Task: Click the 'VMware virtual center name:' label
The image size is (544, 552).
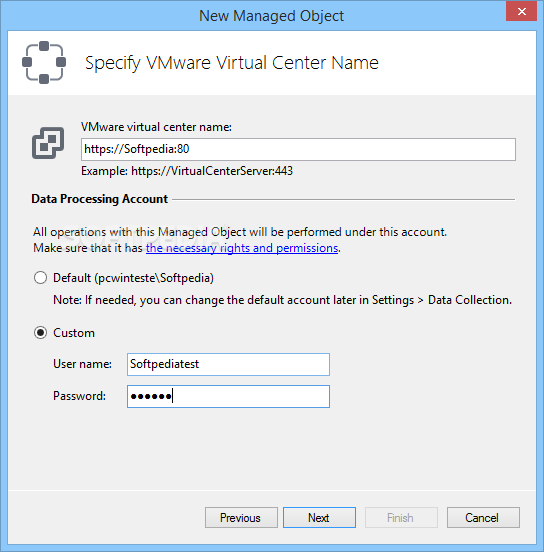Action: (x=156, y=127)
